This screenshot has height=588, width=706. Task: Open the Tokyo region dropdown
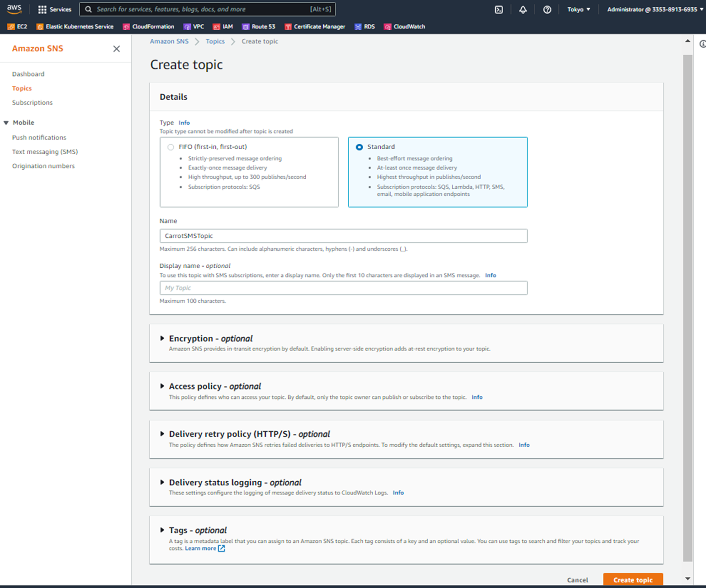[x=579, y=9]
